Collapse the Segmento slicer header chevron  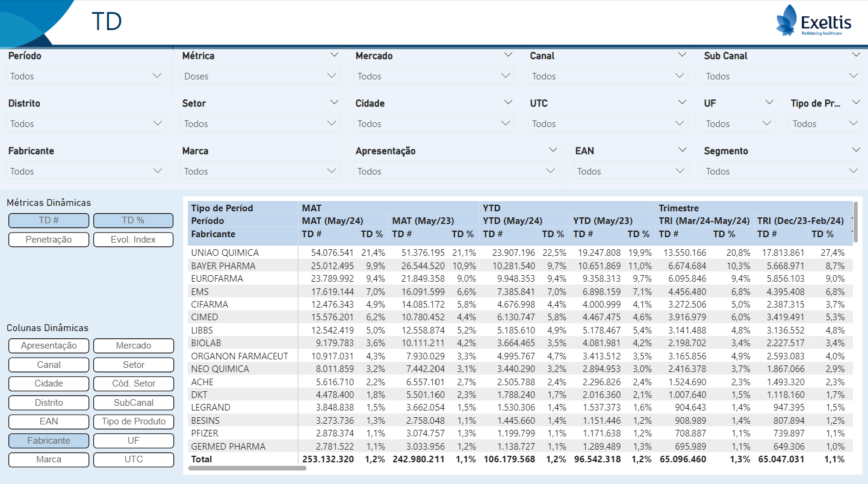coord(856,150)
